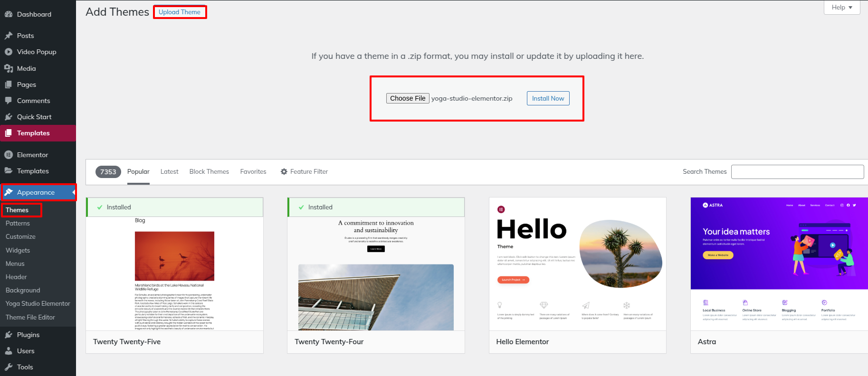Click the Video Popup play icon
The height and width of the screenshot is (376, 868).
9,52
